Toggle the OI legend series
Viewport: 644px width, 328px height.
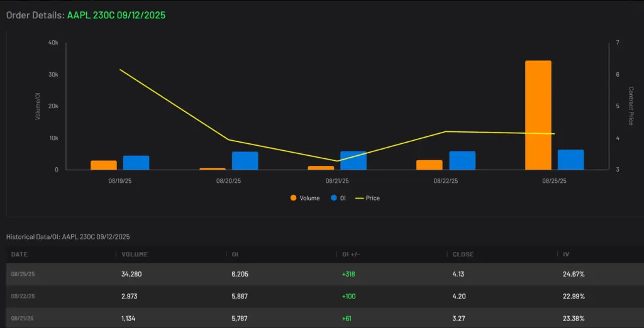[x=338, y=198]
